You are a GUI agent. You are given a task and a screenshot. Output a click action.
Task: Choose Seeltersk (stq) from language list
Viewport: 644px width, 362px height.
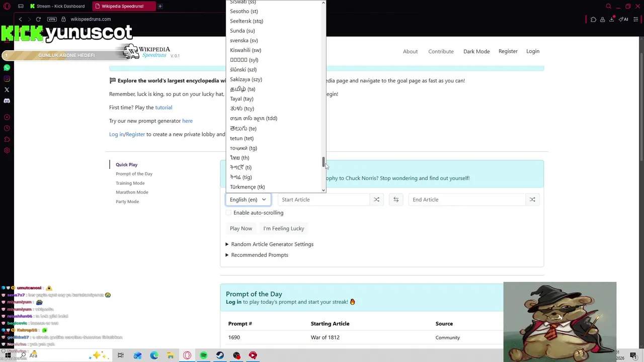(x=247, y=21)
